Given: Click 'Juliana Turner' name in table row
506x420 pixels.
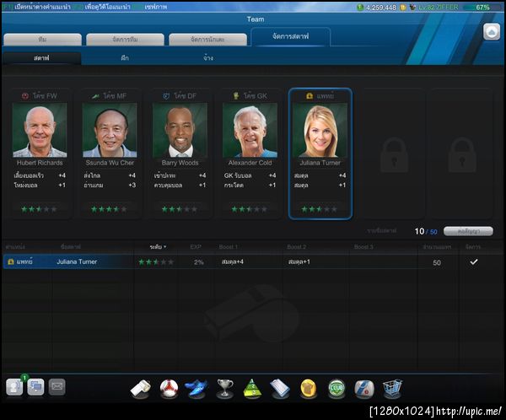Looking at the screenshot, I should point(77,261).
